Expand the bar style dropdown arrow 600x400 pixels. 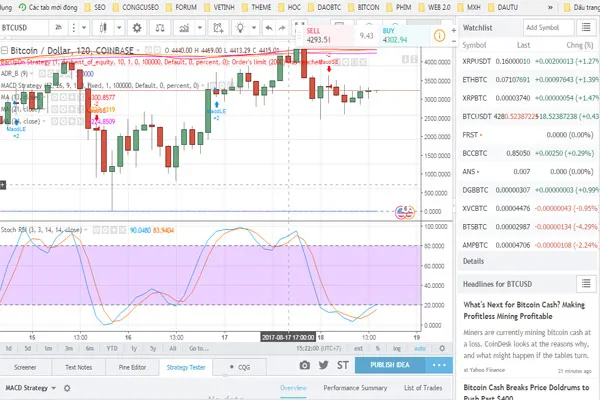click(119, 28)
